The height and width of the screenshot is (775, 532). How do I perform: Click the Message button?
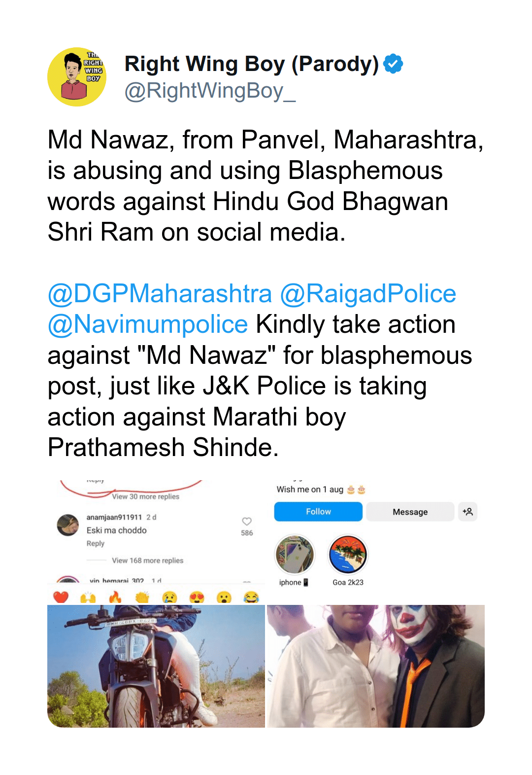point(410,512)
